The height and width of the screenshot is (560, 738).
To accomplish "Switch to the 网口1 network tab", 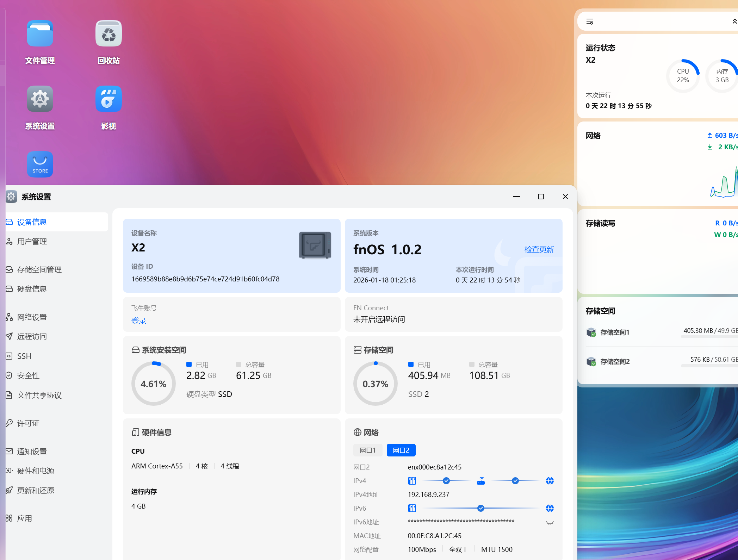I will point(367,450).
